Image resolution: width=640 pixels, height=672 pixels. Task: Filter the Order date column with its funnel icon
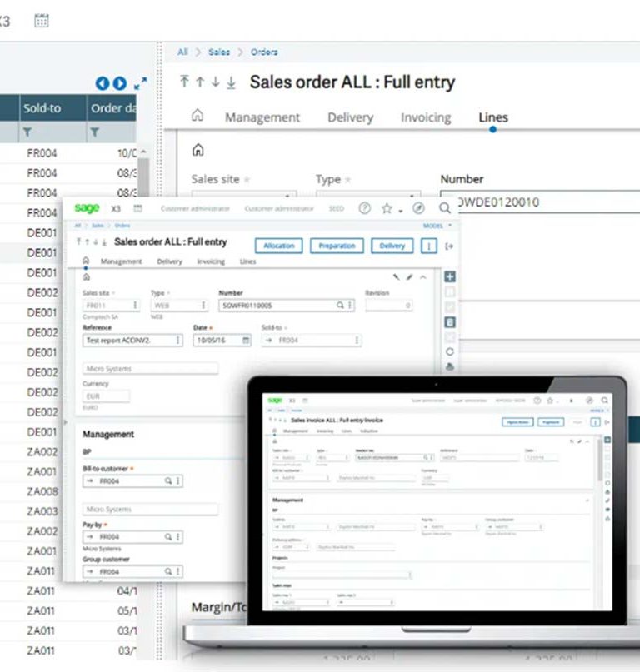pos(95,132)
